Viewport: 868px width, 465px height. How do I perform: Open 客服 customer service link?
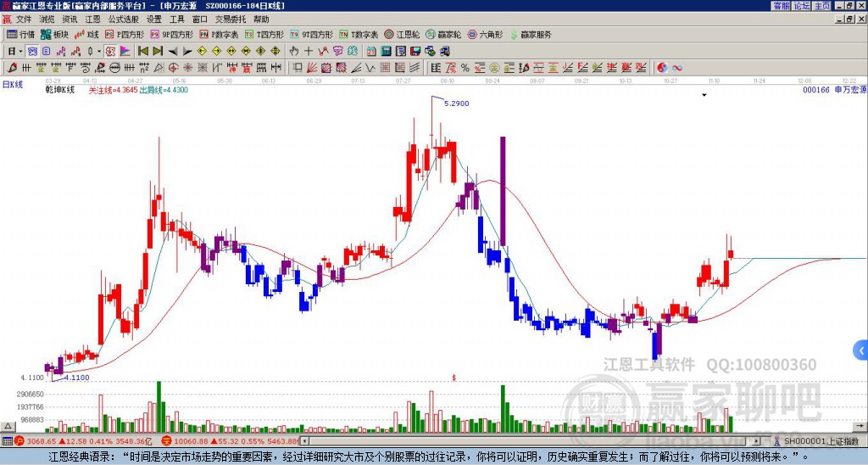[781, 6]
